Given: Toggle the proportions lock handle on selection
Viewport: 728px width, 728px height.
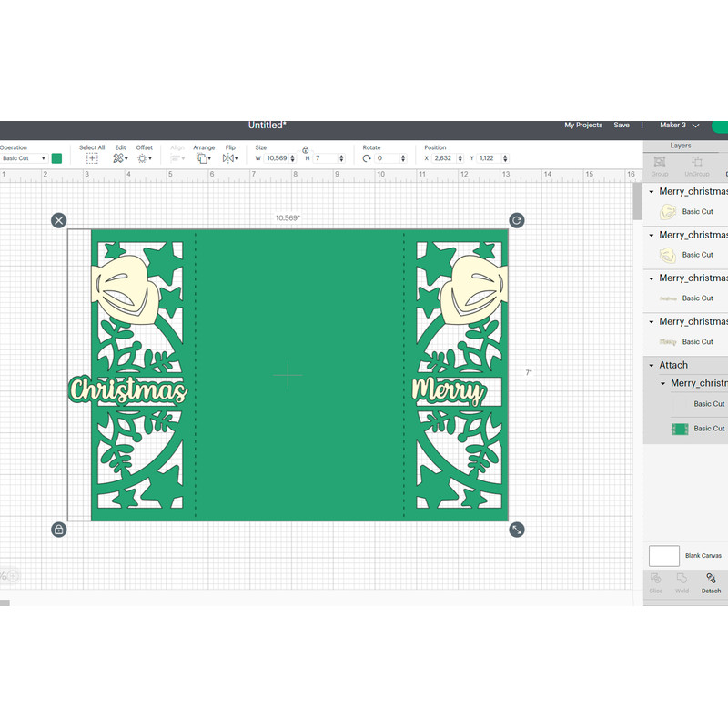Looking at the screenshot, I should point(58,529).
